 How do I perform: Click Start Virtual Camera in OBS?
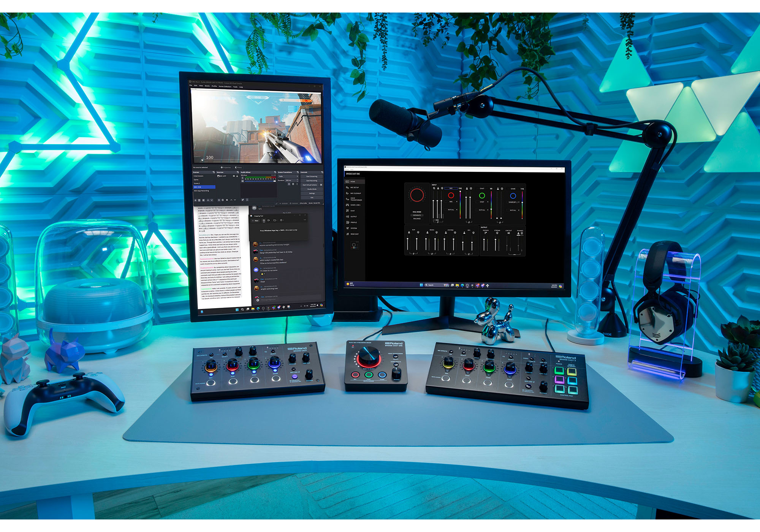[x=310, y=185]
